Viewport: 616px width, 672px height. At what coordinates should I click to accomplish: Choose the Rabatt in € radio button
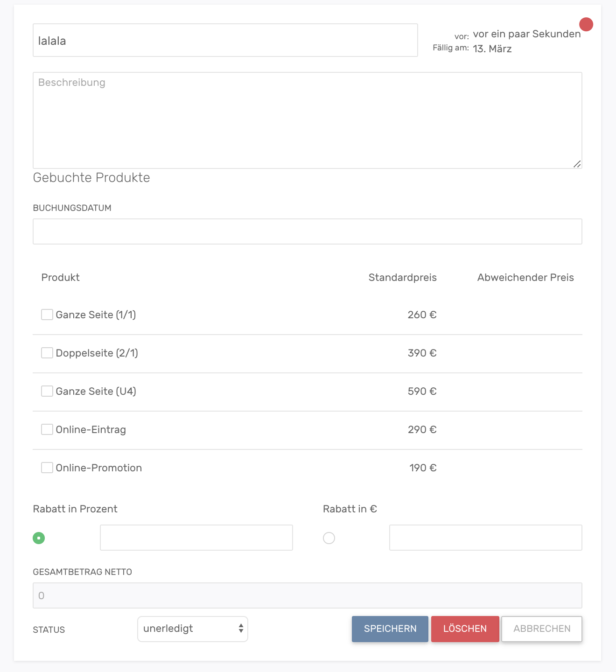pyautogui.click(x=329, y=538)
